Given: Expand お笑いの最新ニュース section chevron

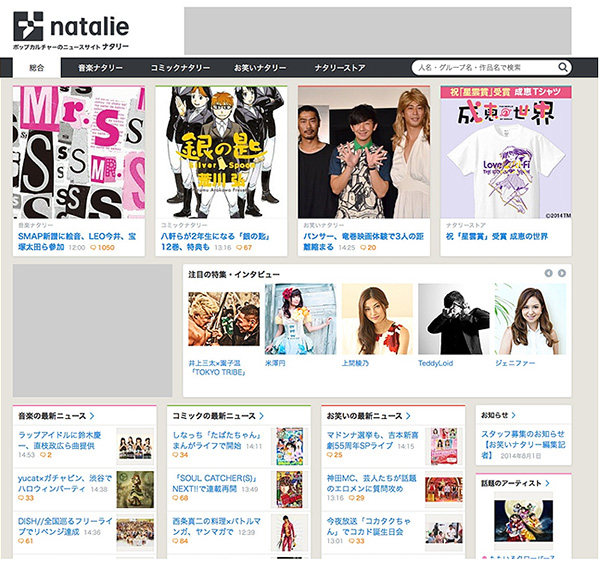Looking at the screenshot, I should click(408, 416).
